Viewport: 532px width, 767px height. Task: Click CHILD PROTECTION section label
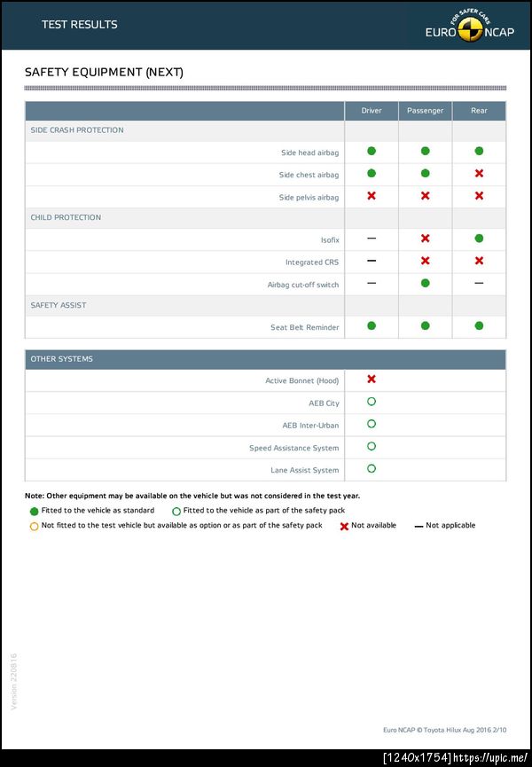click(x=66, y=217)
